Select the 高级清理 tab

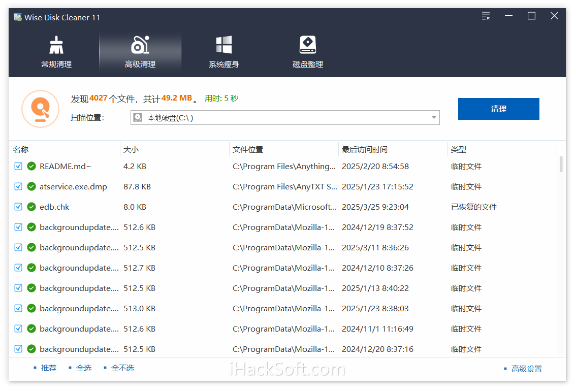[x=140, y=52]
